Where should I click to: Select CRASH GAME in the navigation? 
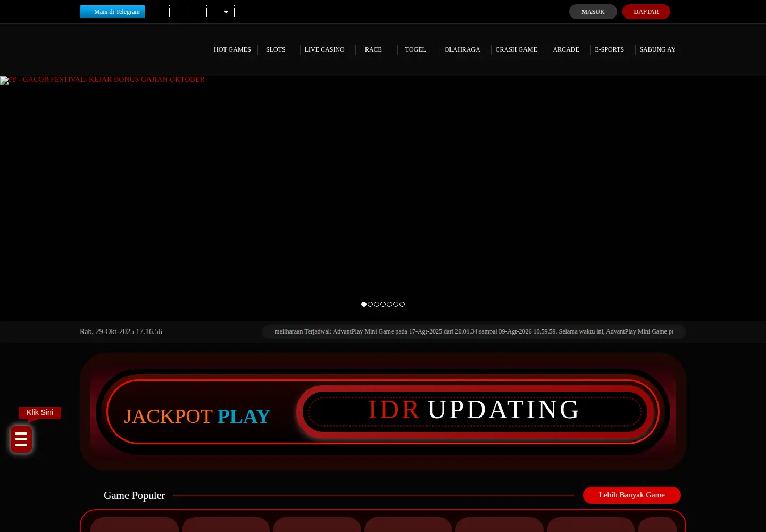517,49
